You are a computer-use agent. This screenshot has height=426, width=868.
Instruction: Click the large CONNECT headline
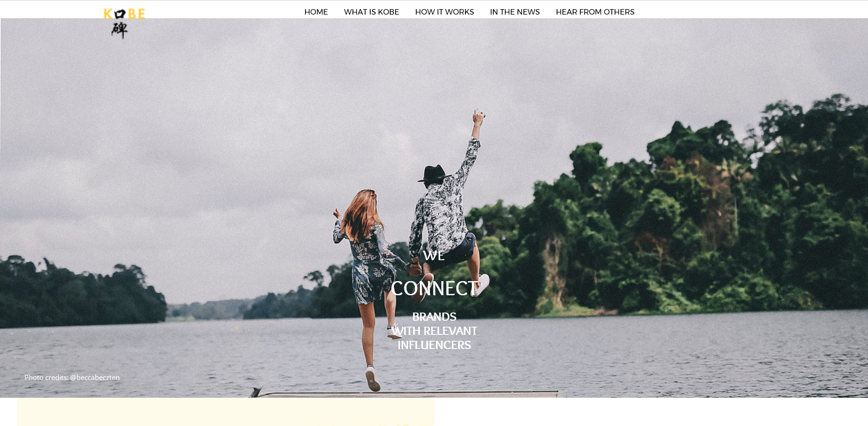[434, 288]
